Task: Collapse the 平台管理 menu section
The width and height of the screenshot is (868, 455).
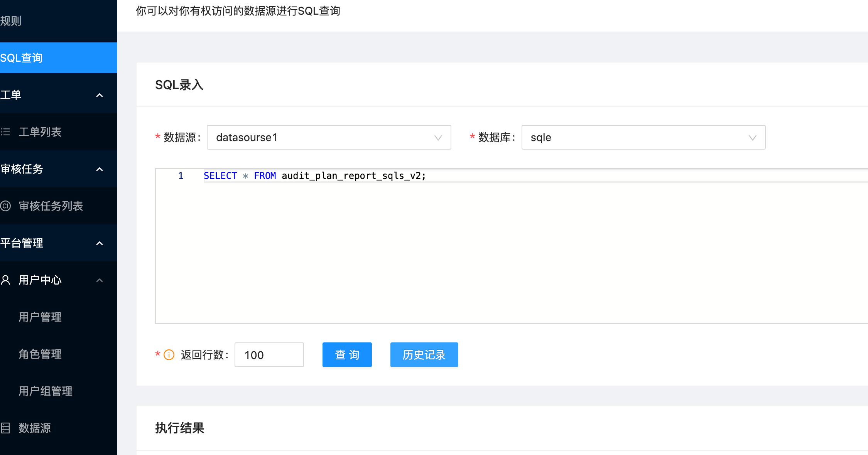Action: click(x=100, y=243)
